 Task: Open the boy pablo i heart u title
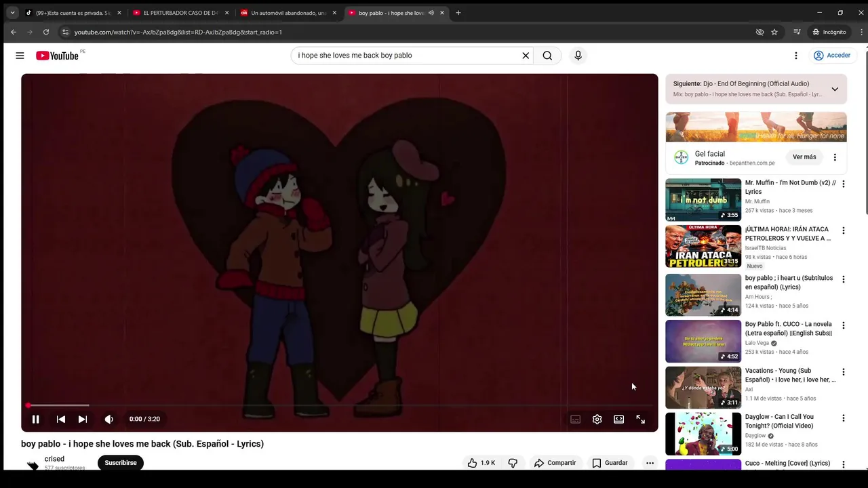coord(789,283)
